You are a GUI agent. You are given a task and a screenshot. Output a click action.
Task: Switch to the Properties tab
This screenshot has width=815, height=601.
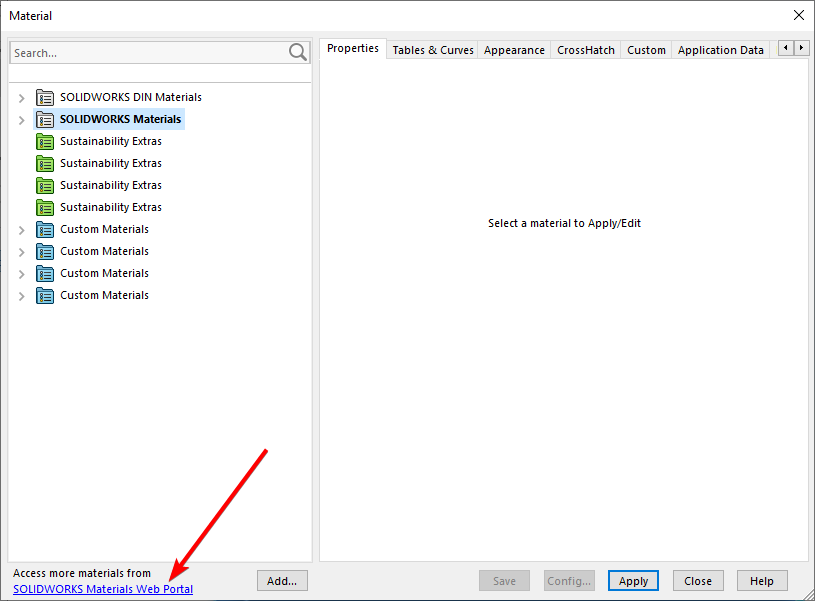pyautogui.click(x=353, y=48)
